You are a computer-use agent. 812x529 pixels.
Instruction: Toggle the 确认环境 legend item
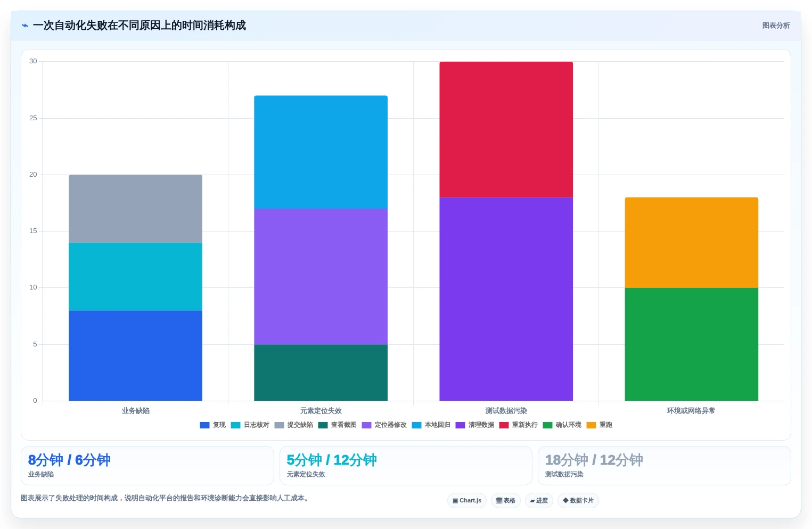tap(562, 425)
